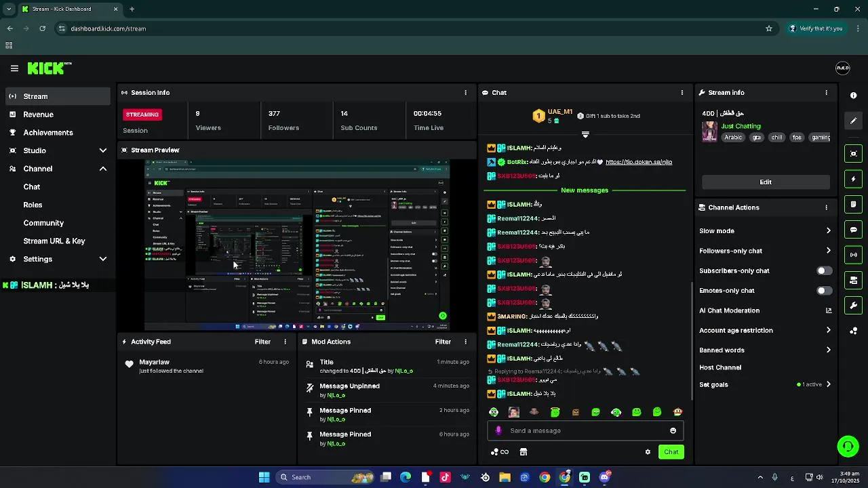Open the chat shop storefront icon
Screen dimensions: 868x488
coord(523,452)
